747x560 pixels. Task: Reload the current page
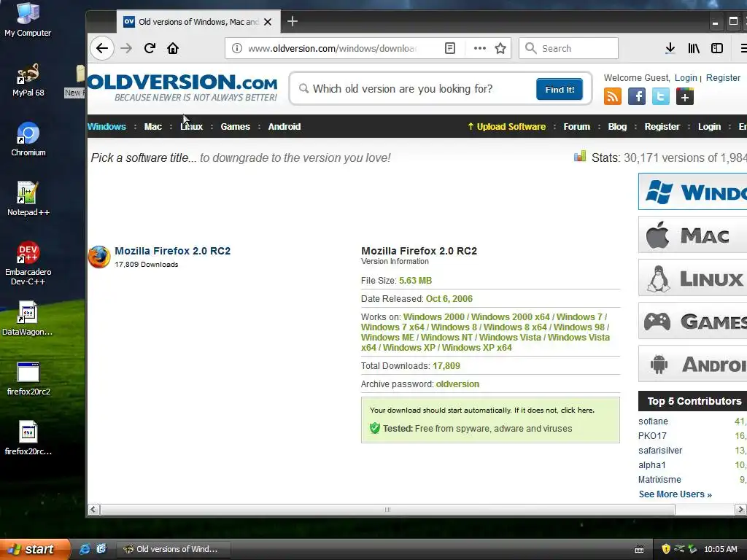[x=150, y=48]
